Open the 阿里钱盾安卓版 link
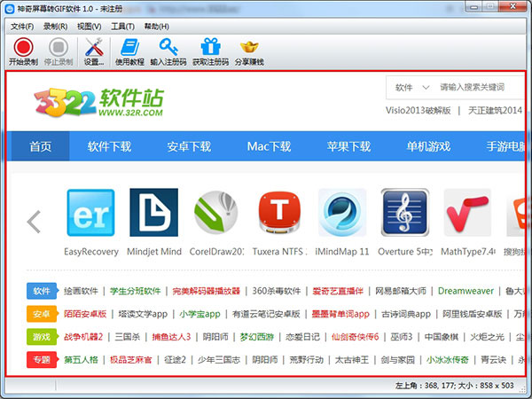The width and height of the screenshot is (532, 399). click(472, 314)
